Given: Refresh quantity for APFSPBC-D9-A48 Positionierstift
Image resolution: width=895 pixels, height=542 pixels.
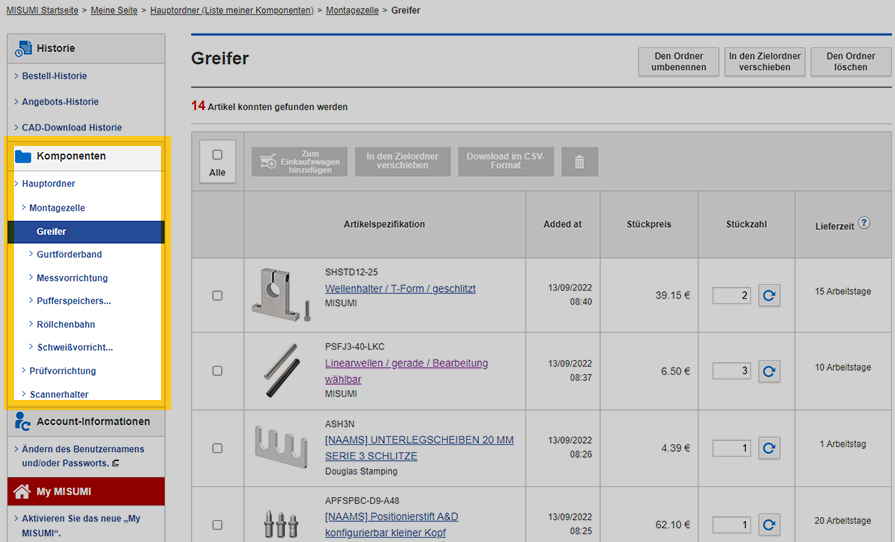Looking at the screenshot, I should 768,524.
